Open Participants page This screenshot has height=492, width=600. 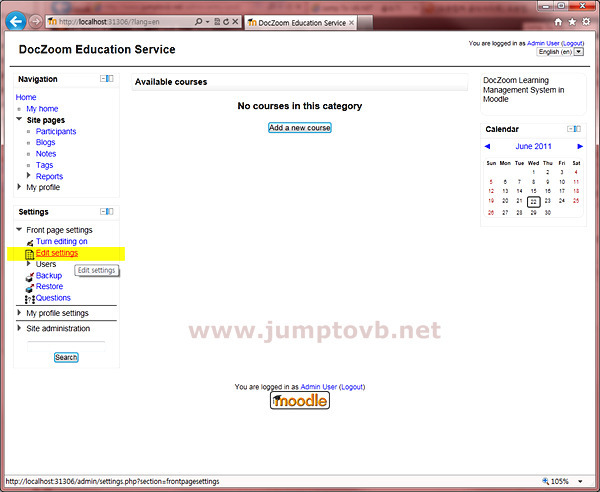tap(56, 131)
